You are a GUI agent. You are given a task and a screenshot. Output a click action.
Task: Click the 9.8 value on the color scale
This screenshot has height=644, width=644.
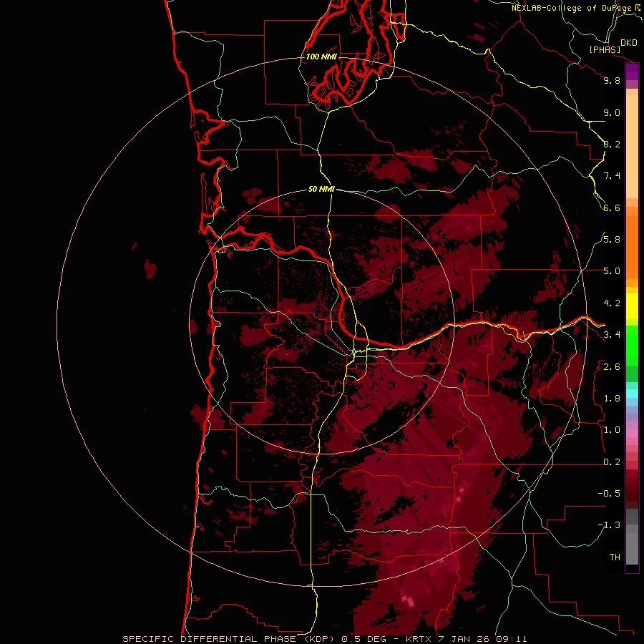click(x=612, y=80)
